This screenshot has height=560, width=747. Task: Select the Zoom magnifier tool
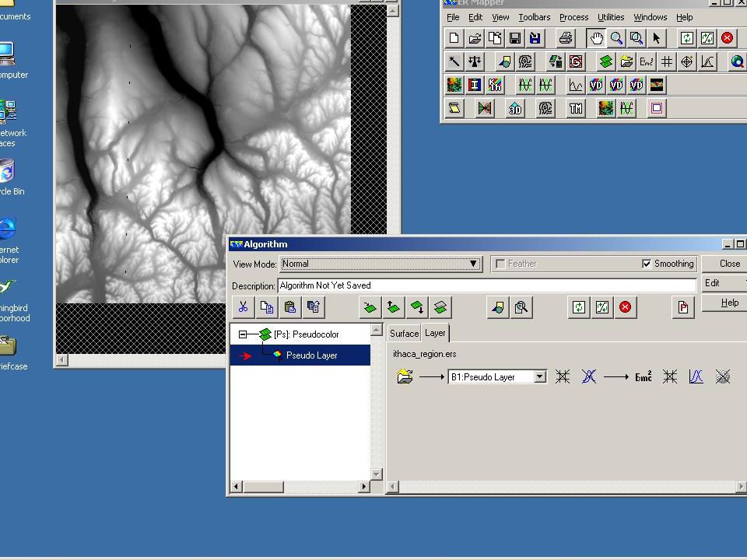[616, 38]
